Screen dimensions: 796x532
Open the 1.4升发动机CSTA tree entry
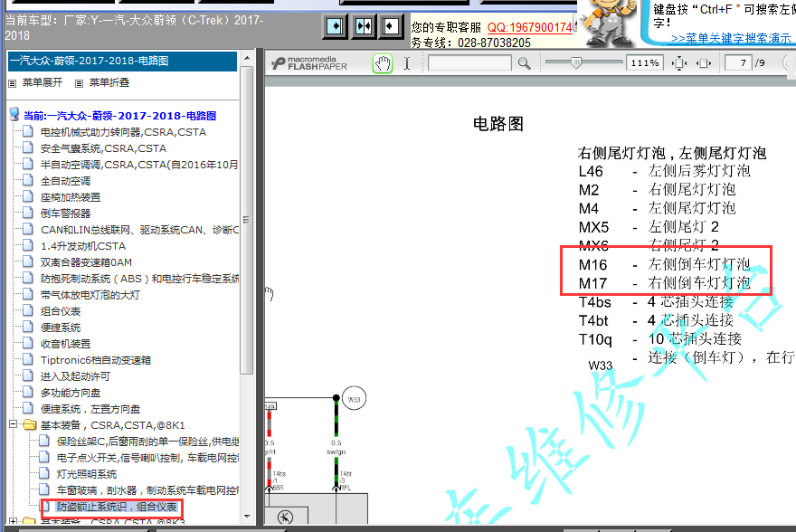[x=83, y=246]
